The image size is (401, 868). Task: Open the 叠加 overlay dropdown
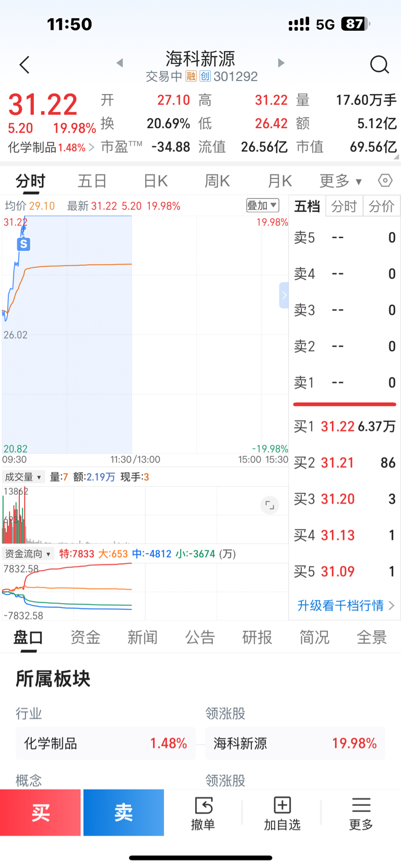[262, 205]
